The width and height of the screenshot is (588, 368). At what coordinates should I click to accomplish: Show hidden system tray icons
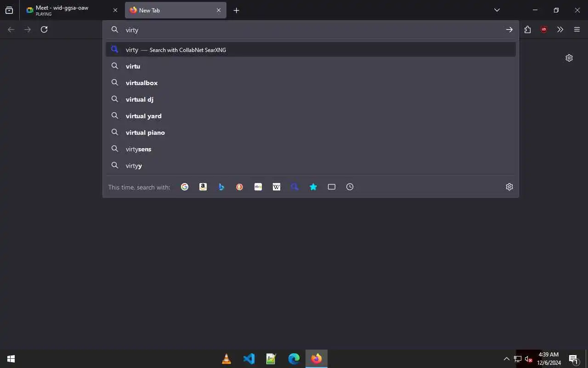(507, 359)
